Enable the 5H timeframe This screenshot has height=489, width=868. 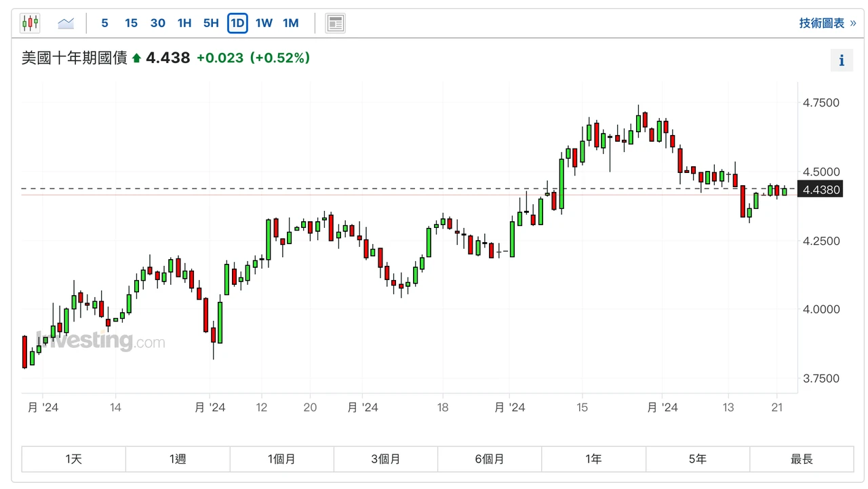(211, 22)
